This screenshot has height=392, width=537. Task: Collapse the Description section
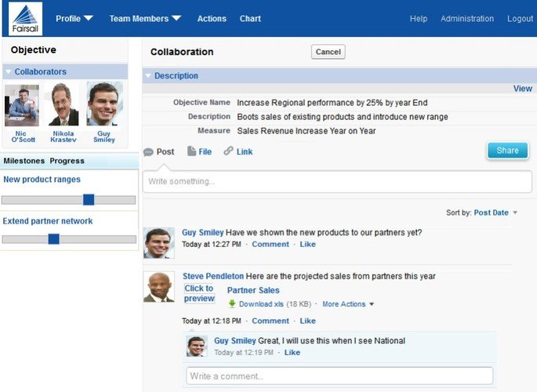(148, 76)
